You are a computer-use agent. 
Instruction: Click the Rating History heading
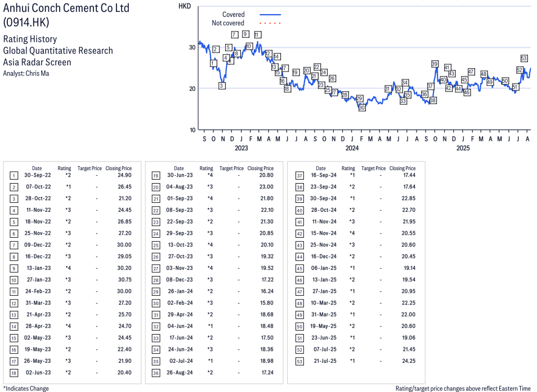(x=30, y=39)
